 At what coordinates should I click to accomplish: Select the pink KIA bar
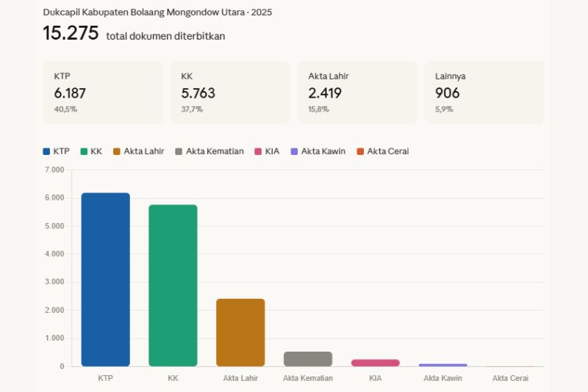375,363
